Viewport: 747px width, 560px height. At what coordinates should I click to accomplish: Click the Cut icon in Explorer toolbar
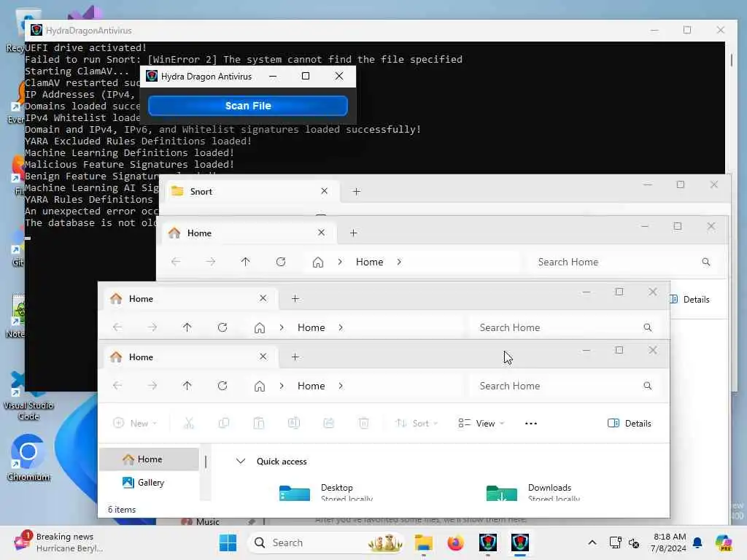(x=189, y=424)
